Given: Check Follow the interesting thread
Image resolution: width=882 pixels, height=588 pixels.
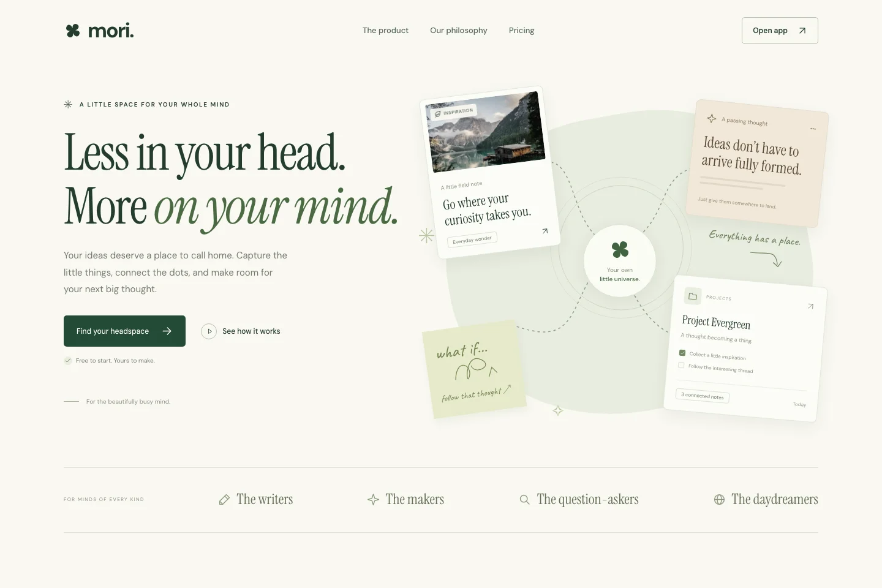Looking at the screenshot, I should click(681, 365).
